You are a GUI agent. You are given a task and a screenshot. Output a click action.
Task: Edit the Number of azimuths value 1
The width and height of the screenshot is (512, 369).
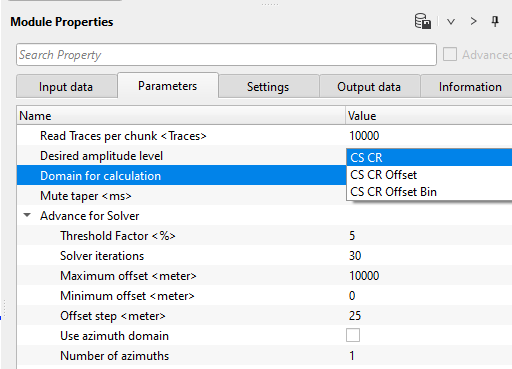click(352, 356)
